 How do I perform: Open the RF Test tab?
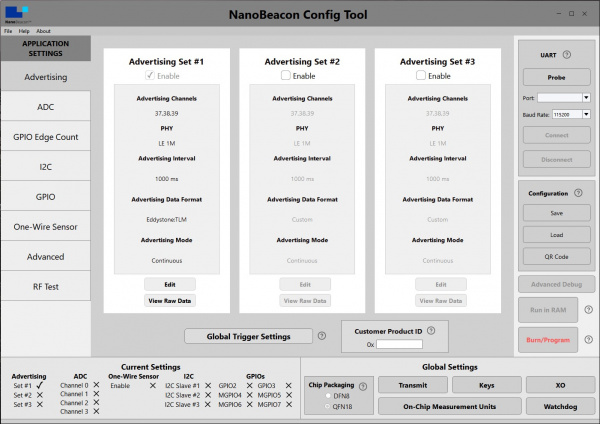(46, 286)
